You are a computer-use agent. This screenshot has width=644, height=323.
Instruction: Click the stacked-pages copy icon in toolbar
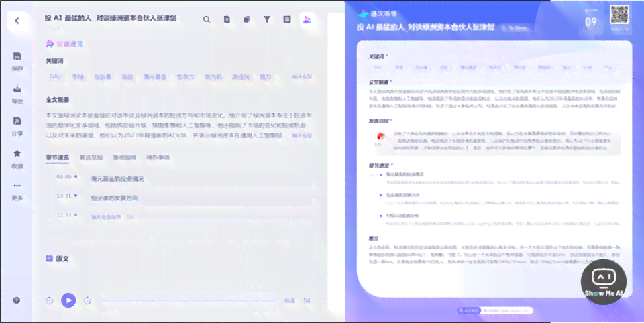(x=247, y=19)
